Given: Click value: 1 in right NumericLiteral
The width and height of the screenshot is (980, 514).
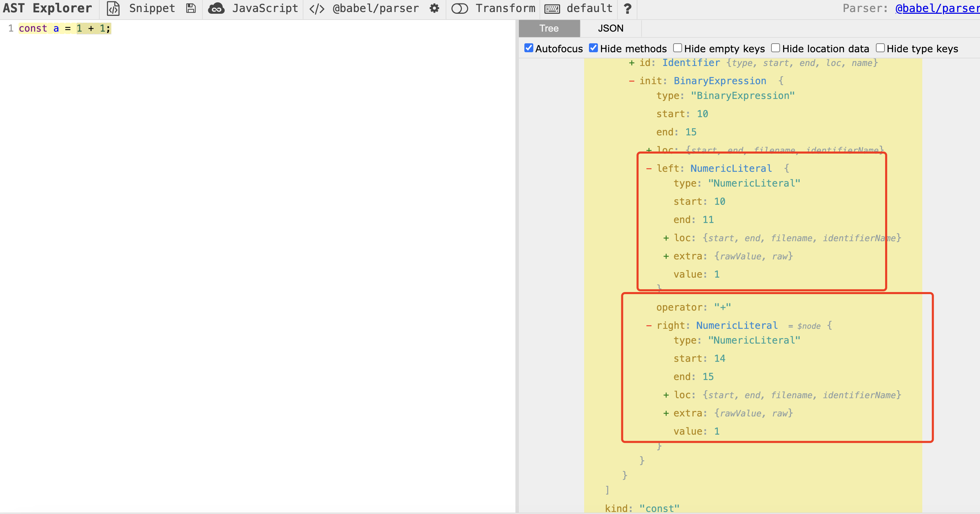Looking at the screenshot, I should pos(696,432).
